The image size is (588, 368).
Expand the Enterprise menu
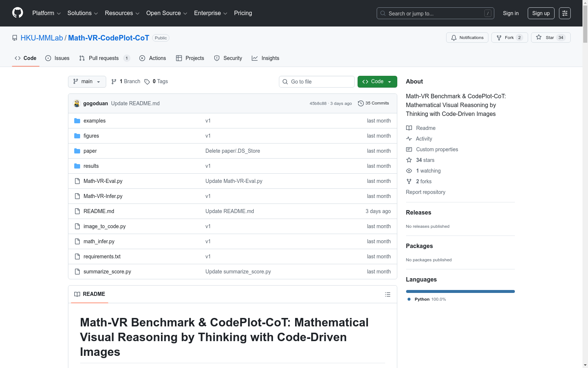click(x=211, y=13)
